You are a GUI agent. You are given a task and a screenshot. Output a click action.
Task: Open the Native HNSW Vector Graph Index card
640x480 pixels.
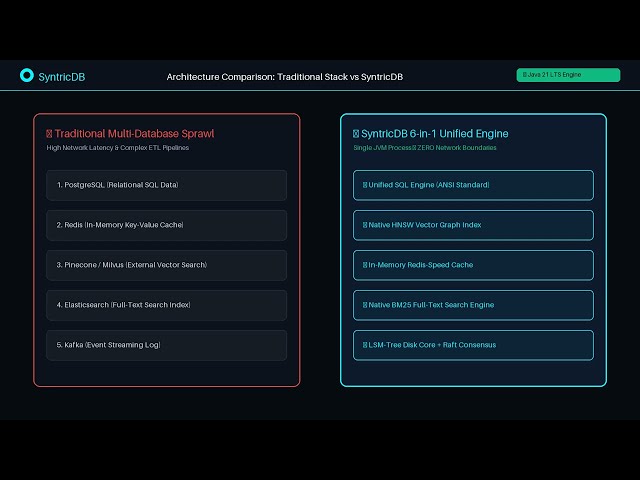pyautogui.click(x=473, y=225)
